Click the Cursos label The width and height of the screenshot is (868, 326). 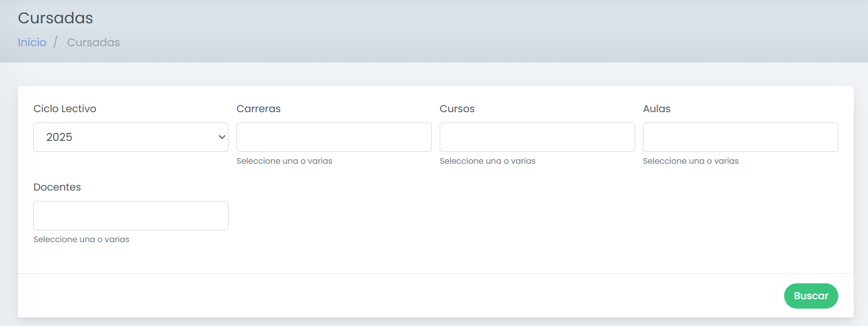(x=457, y=109)
